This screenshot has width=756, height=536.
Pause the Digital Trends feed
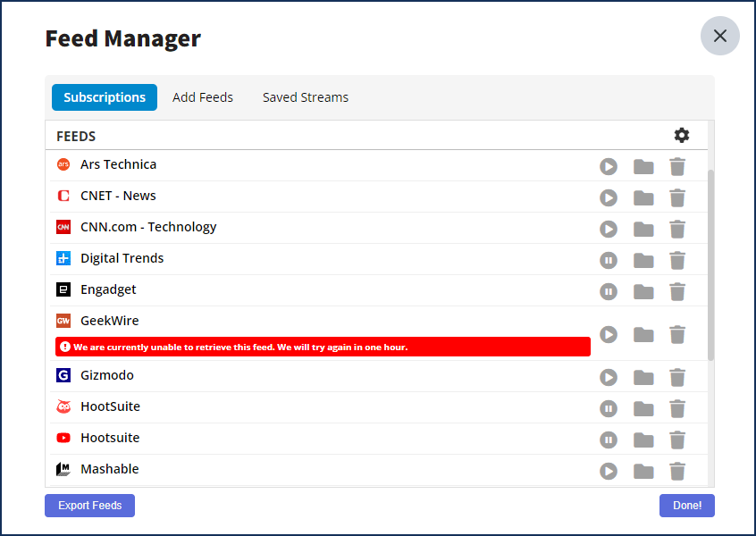tap(609, 260)
